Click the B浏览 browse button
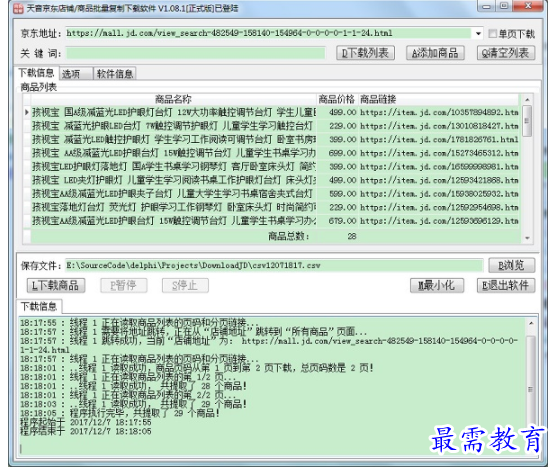This screenshot has width=553, height=471. click(x=511, y=265)
